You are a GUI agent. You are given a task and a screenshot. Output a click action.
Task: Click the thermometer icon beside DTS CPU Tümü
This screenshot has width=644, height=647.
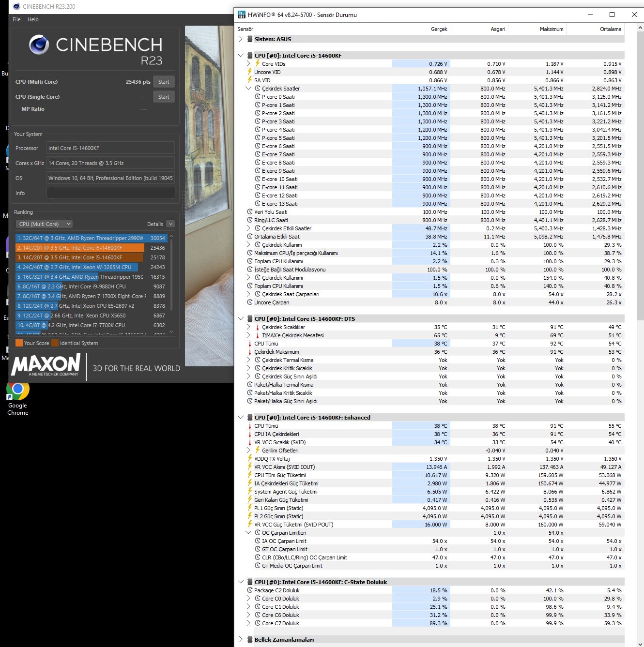tap(250, 343)
